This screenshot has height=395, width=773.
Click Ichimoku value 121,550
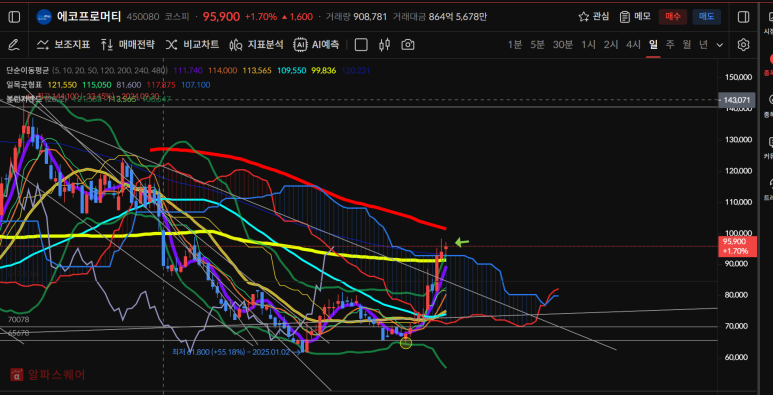click(62, 85)
